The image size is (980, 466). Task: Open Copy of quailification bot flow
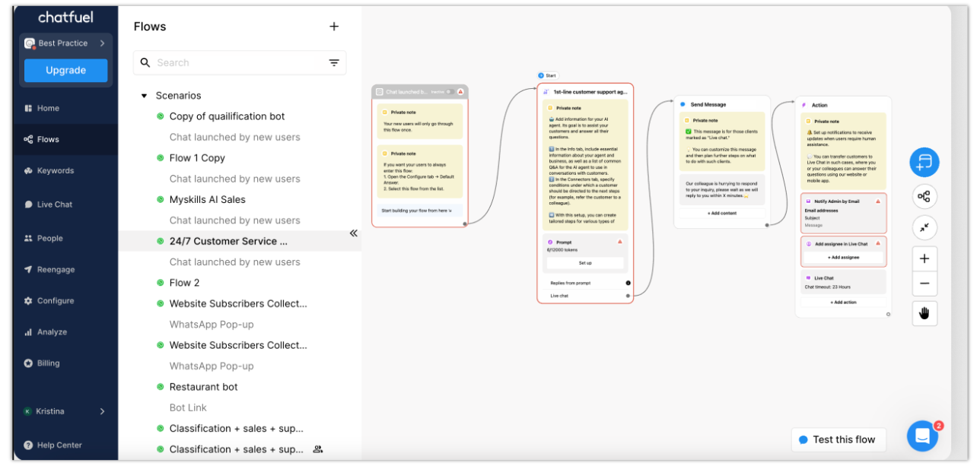click(x=227, y=116)
